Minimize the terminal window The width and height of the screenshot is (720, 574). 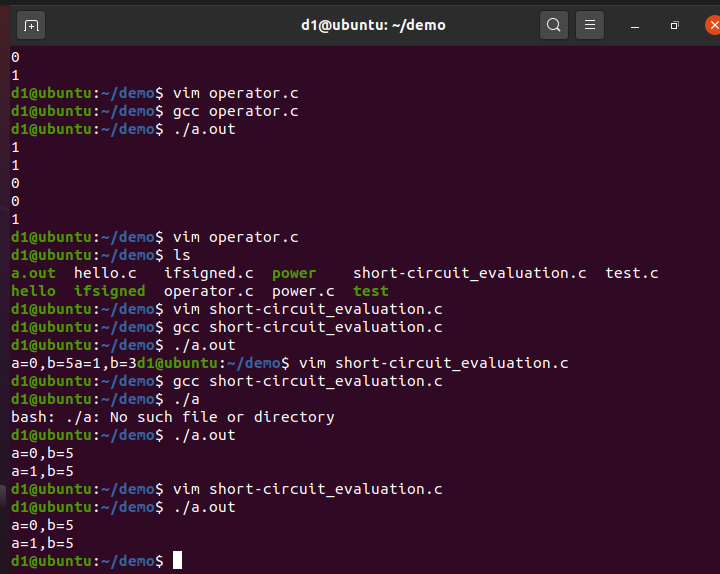(x=635, y=26)
